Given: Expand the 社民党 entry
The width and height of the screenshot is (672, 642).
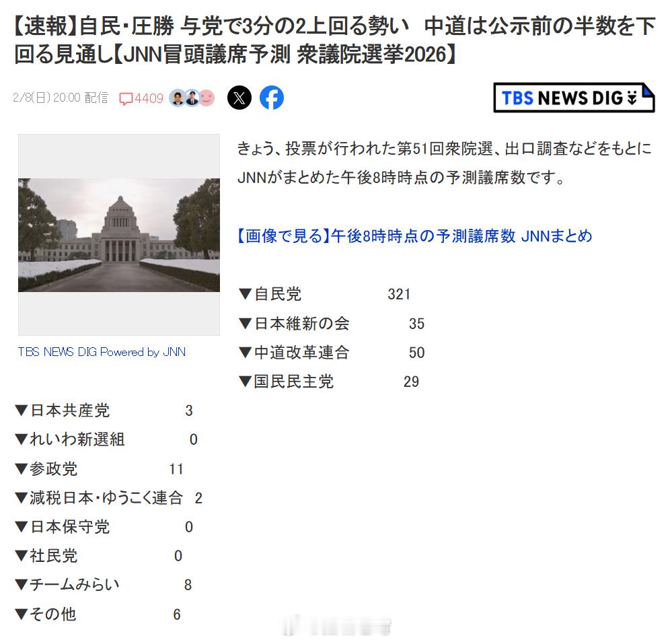Looking at the screenshot, I should (x=48, y=556).
